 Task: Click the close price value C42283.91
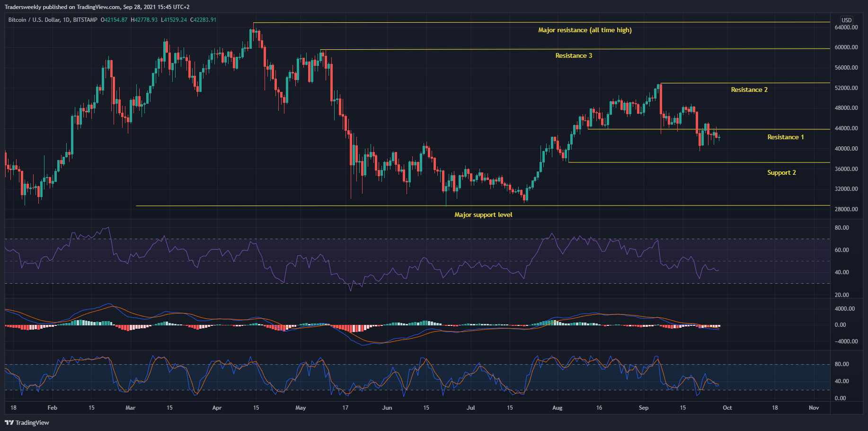pyautogui.click(x=204, y=20)
